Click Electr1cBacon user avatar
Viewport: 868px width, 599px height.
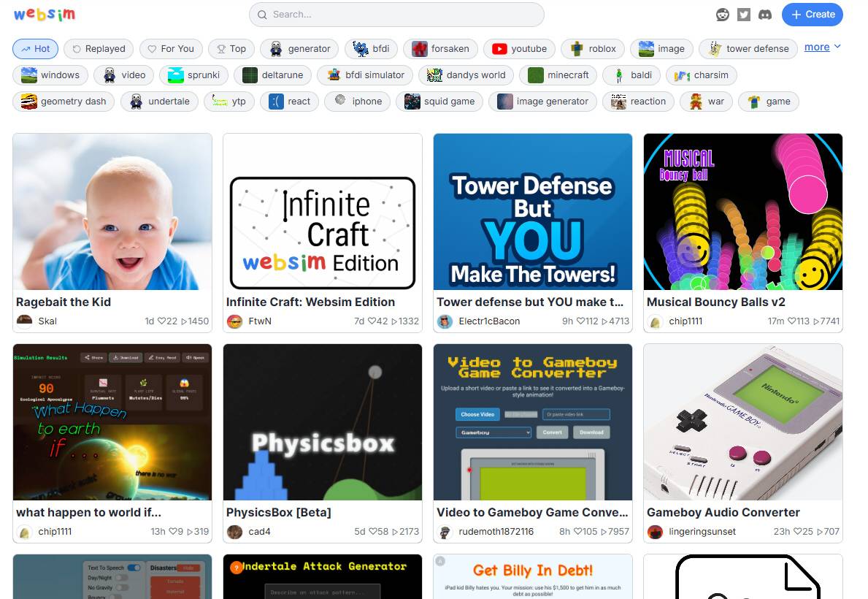[445, 321]
